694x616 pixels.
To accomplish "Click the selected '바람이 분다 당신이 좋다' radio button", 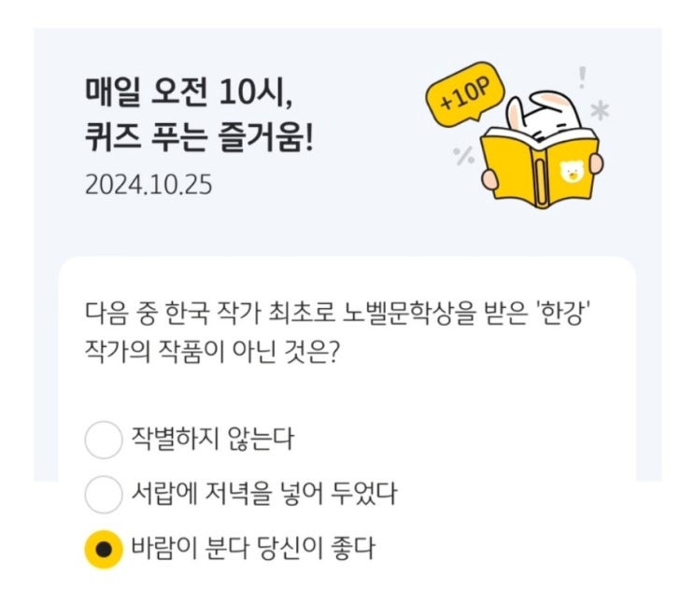I will tap(104, 549).
